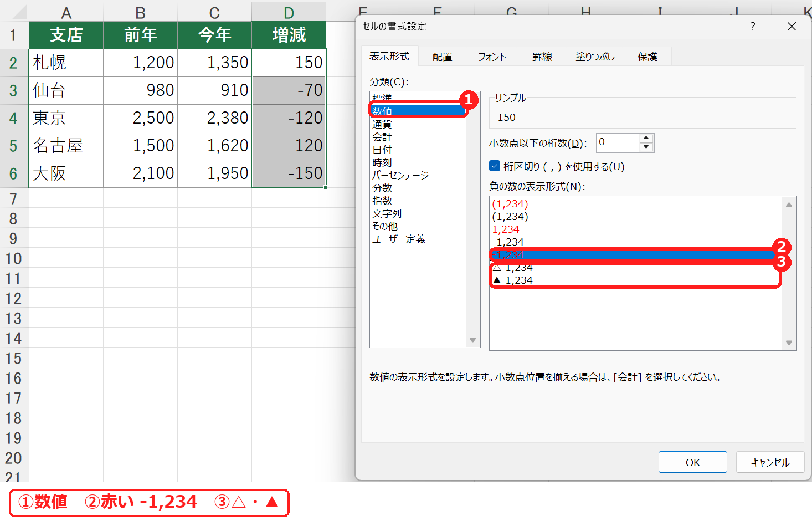812x521 pixels.
Task: Click the help question mark icon
Action: (x=753, y=26)
